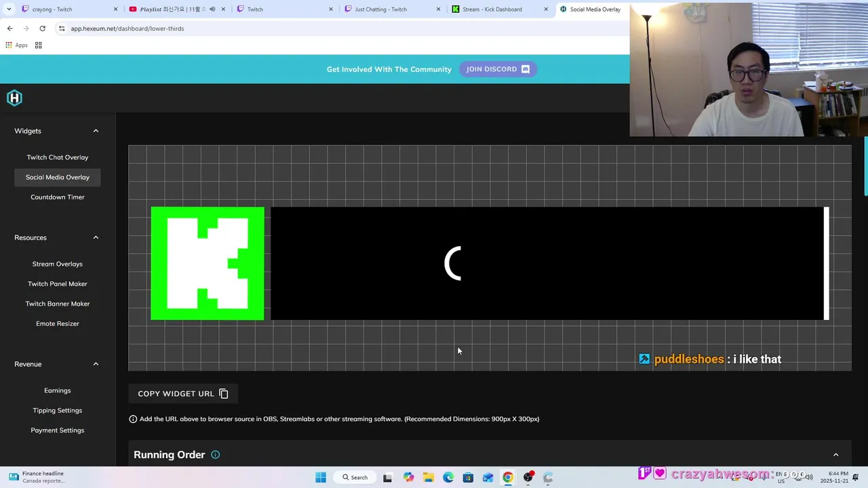Viewport: 868px width, 488px height.
Task: Switch to Chrome in the taskbar
Action: [508, 477]
